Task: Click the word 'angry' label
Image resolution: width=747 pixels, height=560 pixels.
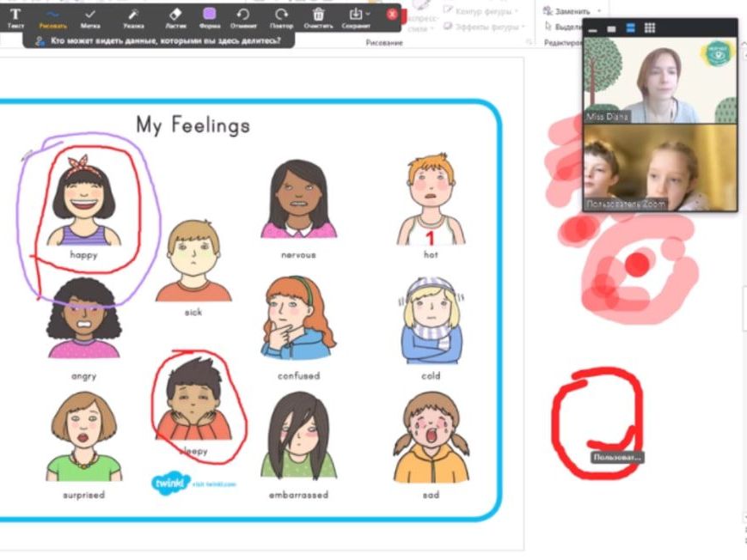Action: pos(84,376)
